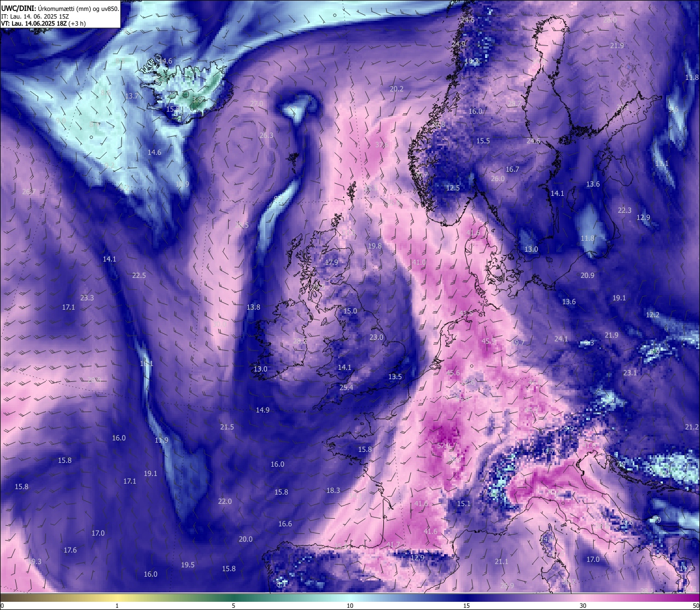This screenshot has height=610, width=700.
Task: Click the map value 57.0 over France
Action: point(444,446)
